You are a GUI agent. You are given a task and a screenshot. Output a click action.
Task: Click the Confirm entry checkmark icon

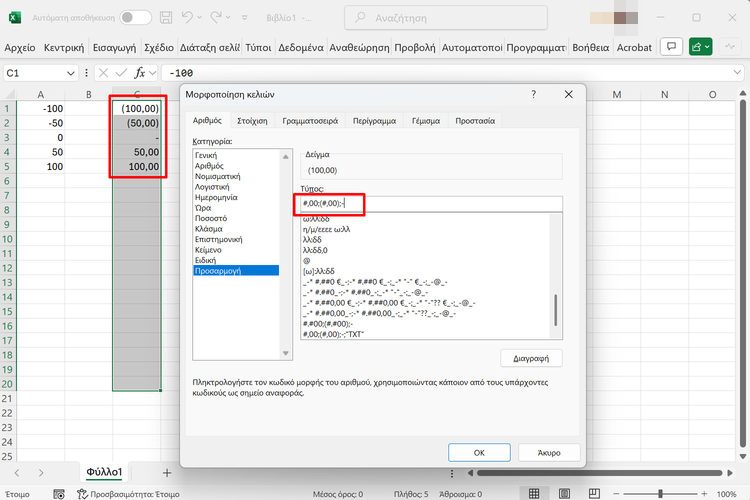[121, 73]
